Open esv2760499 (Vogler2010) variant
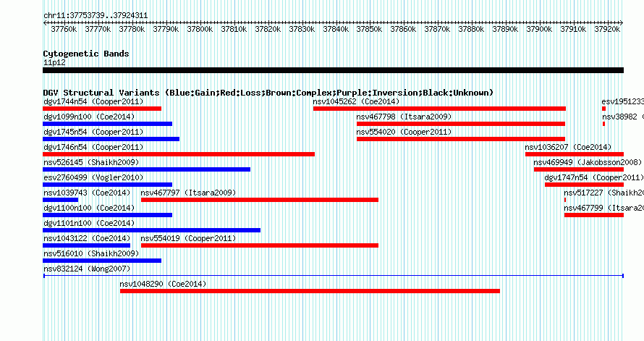 [93, 177]
